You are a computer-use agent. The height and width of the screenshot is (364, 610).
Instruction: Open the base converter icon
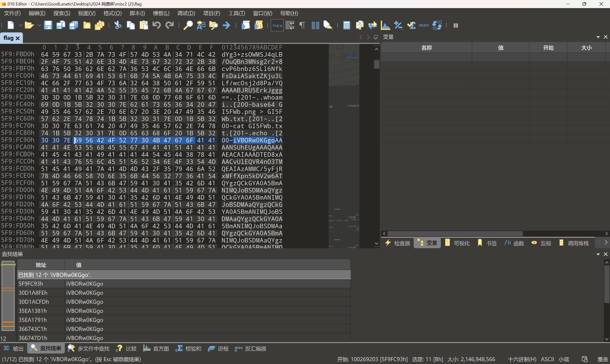pos(437,25)
